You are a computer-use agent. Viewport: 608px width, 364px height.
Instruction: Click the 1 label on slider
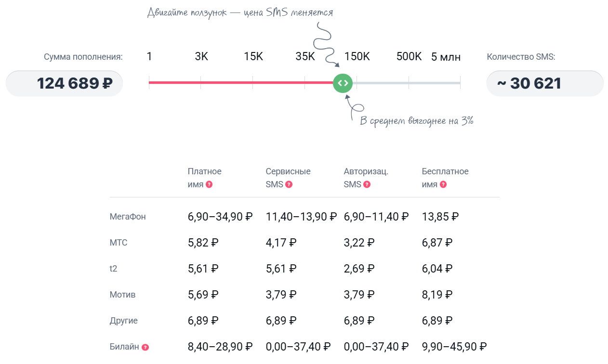pos(149,56)
